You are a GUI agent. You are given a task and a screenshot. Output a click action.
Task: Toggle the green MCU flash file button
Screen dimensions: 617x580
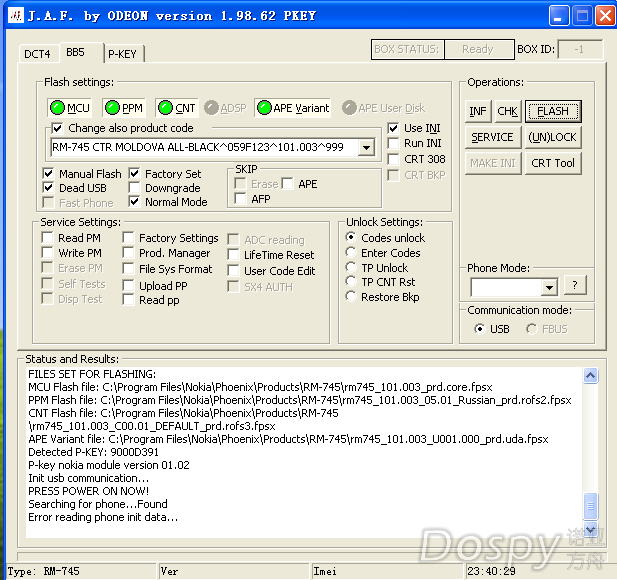70,108
